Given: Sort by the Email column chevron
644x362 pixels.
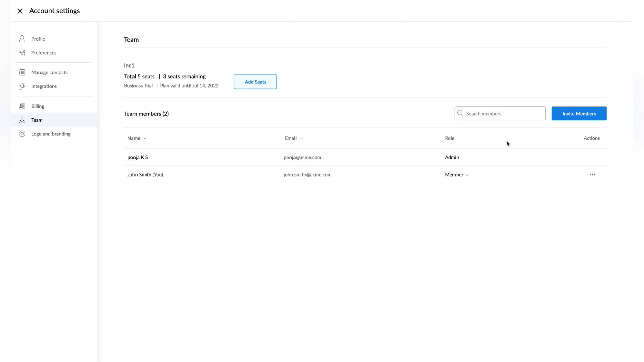Looking at the screenshot, I should pyautogui.click(x=301, y=138).
